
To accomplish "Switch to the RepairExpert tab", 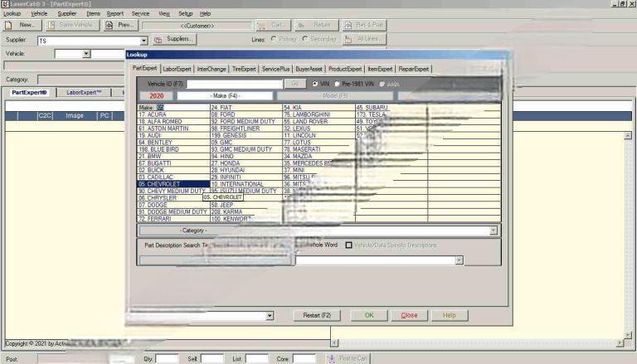I will pyautogui.click(x=414, y=69).
